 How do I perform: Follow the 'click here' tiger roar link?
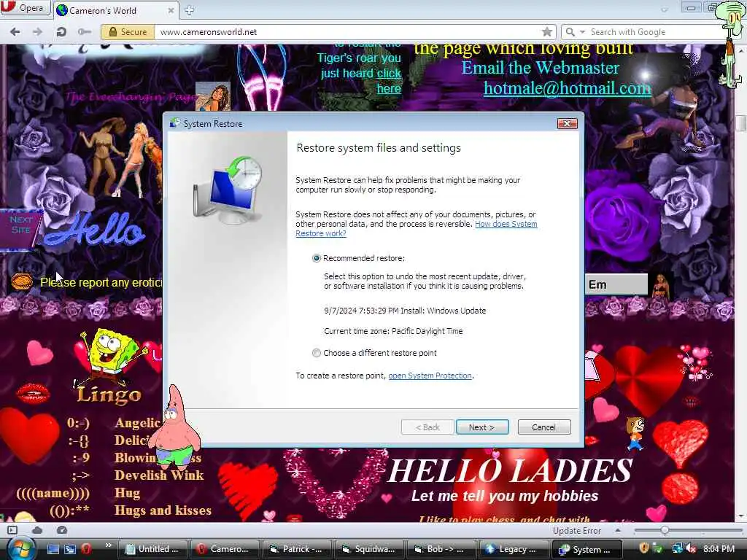(x=390, y=81)
